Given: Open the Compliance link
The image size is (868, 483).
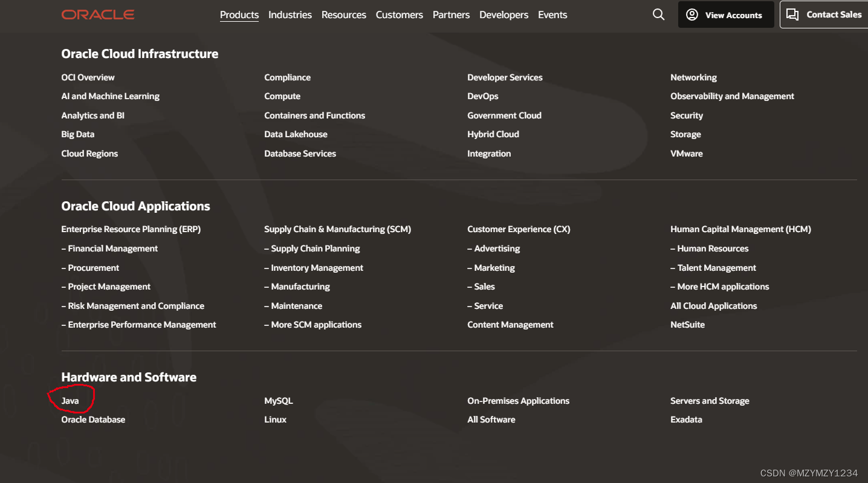Looking at the screenshot, I should (288, 77).
